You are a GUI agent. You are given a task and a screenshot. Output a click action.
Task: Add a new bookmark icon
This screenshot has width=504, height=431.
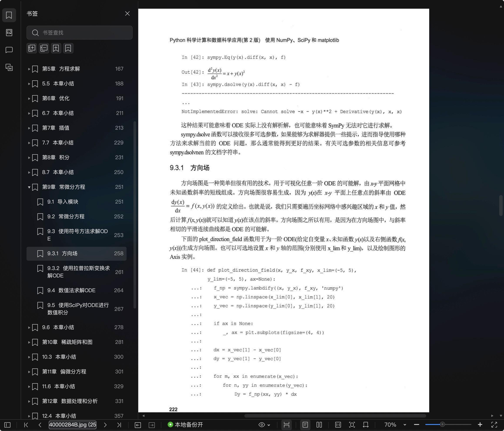point(56,48)
